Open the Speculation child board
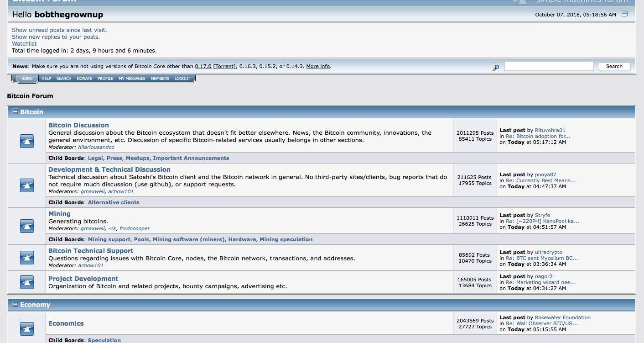The image size is (644, 343). pyautogui.click(x=104, y=340)
